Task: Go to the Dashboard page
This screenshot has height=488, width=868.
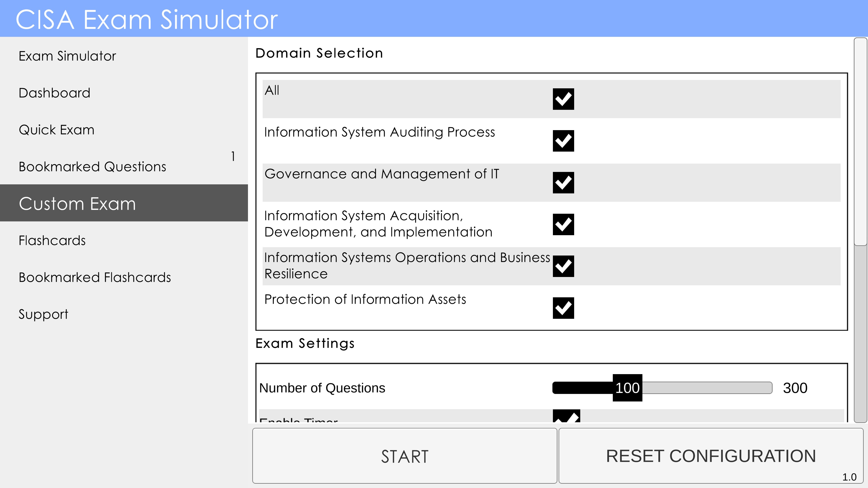Action: (54, 93)
